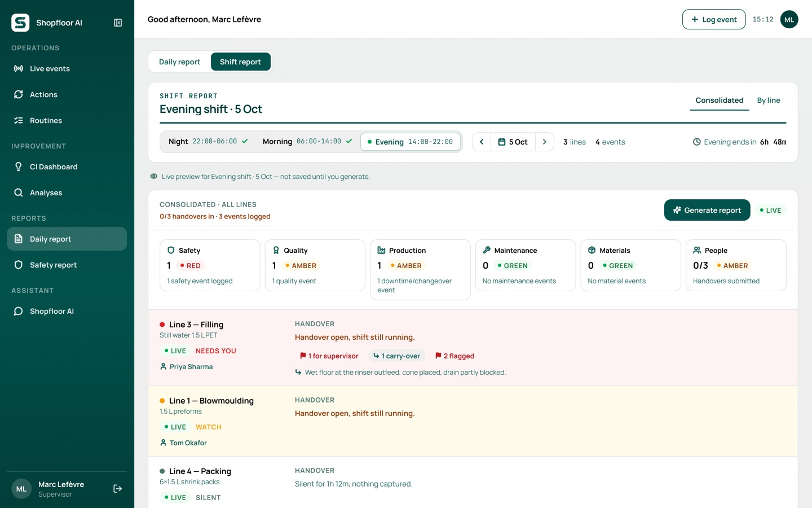
Task: Open the Quality summary card
Action: click(315, 265)
